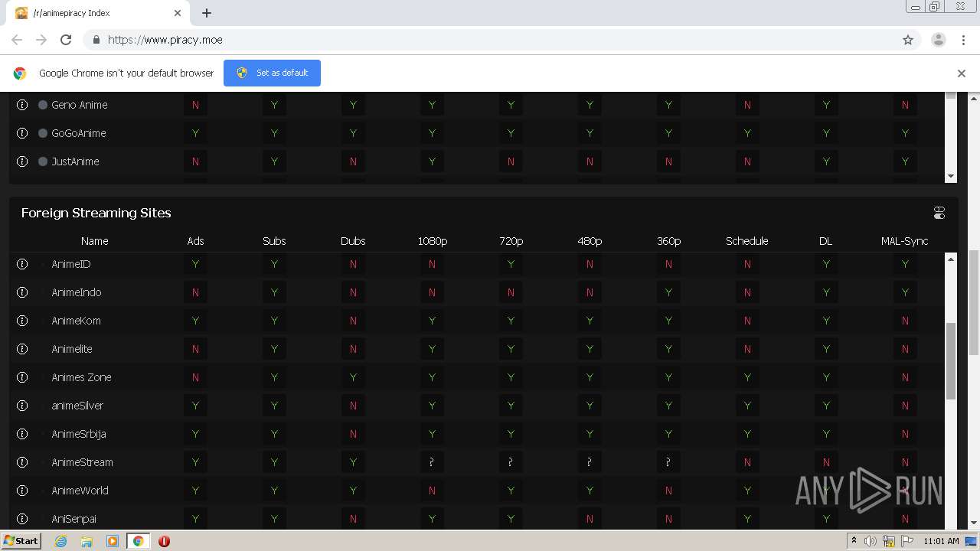Bookmark this page with star icon
Viewport: 980px width, 551px height.
[x=908, y=40]
